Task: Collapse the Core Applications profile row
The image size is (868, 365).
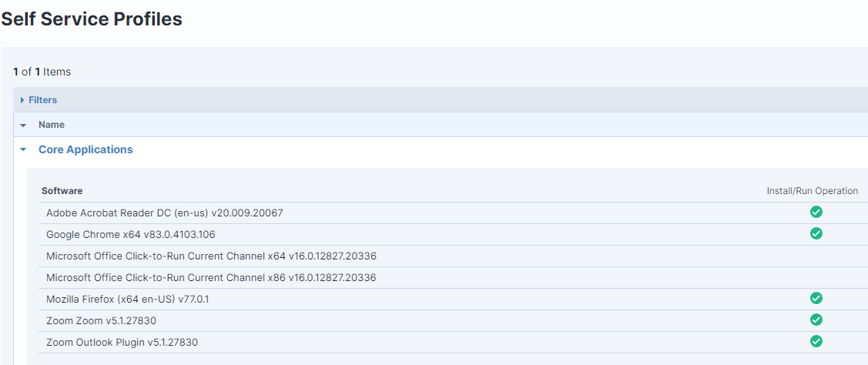Action: [x=22, y=149]
